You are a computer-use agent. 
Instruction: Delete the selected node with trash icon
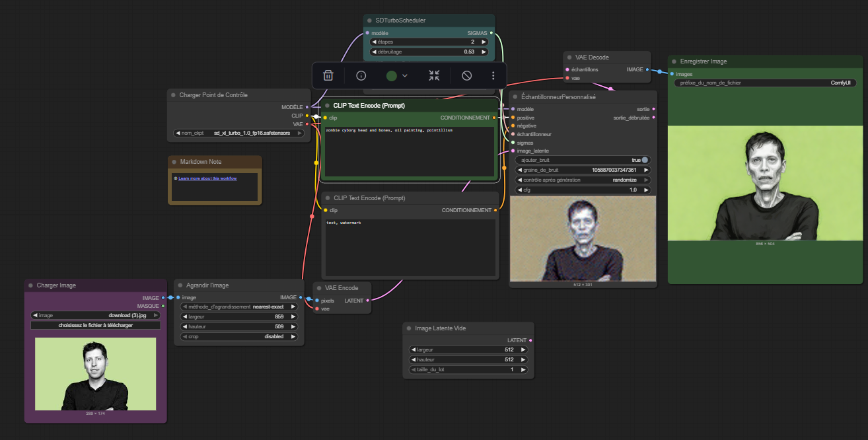328,76
